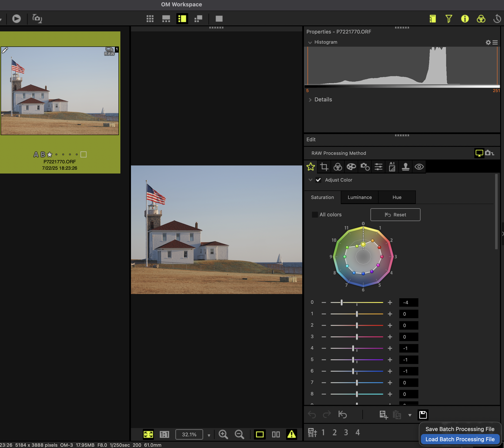504x448 pixels.
Task: Uncheck the Adjust Color checkbox
Action: (318, 180)
